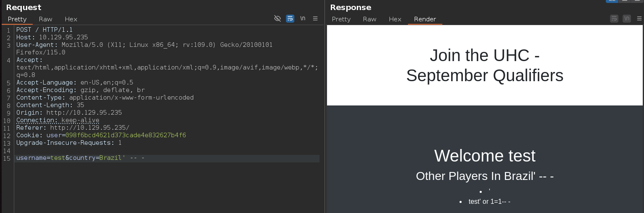This screenshot has height=213, width=644.
Task: Select the side-by-side layout icon
Action: click(x=612, y=1)
